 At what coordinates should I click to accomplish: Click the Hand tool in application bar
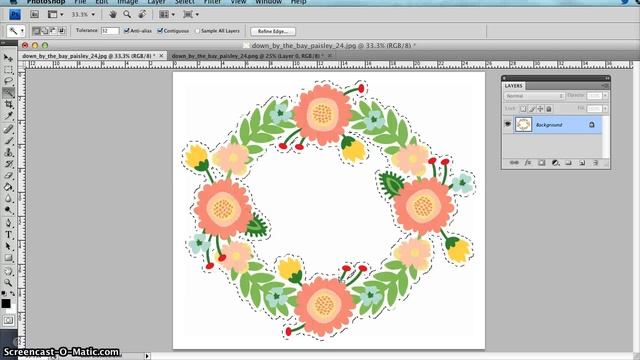113,14
